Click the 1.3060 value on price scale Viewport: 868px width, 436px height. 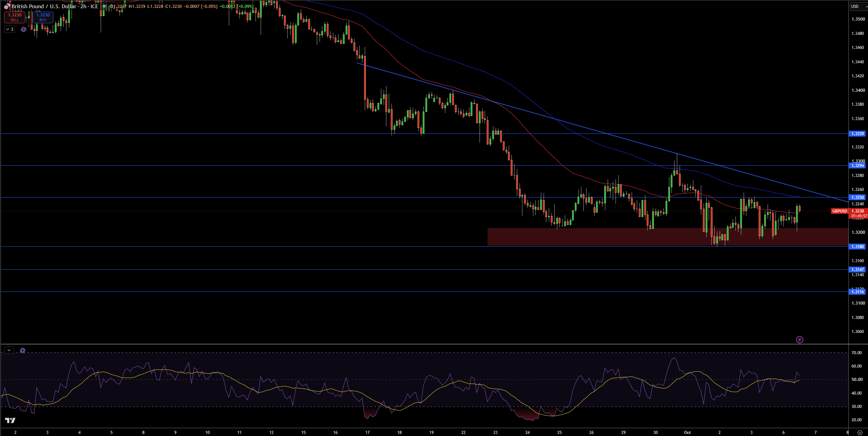click(858, 332)
